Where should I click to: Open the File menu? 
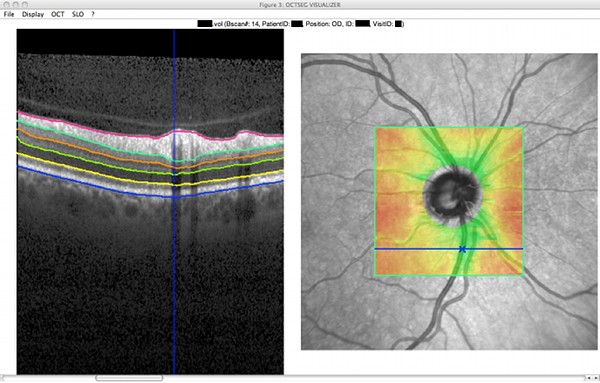(9, 14)
